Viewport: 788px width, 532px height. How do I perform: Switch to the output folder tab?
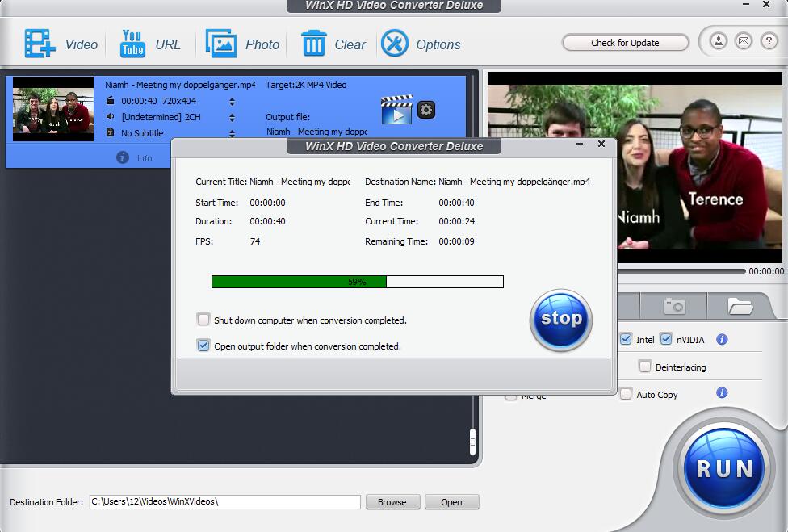pos(740,306)
